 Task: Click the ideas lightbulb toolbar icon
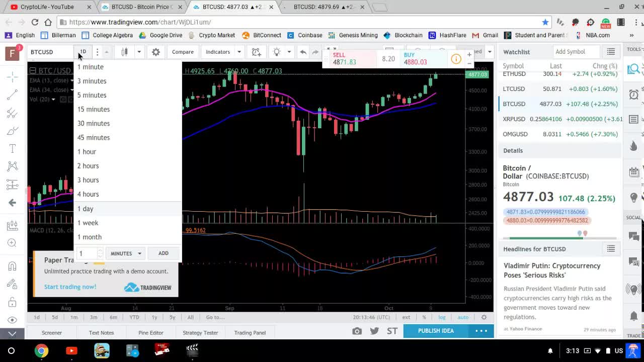click(x=276, y=52)
